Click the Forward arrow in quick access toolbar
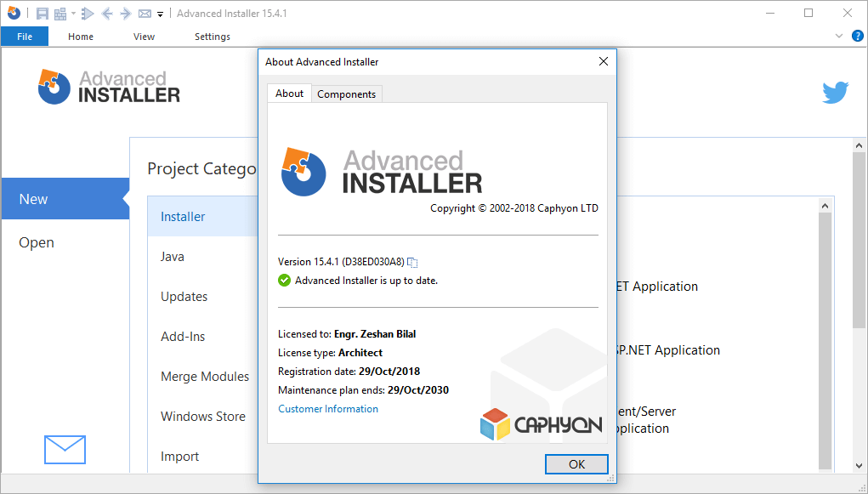Viewport: 868px width, 494px height. (126, 14)
